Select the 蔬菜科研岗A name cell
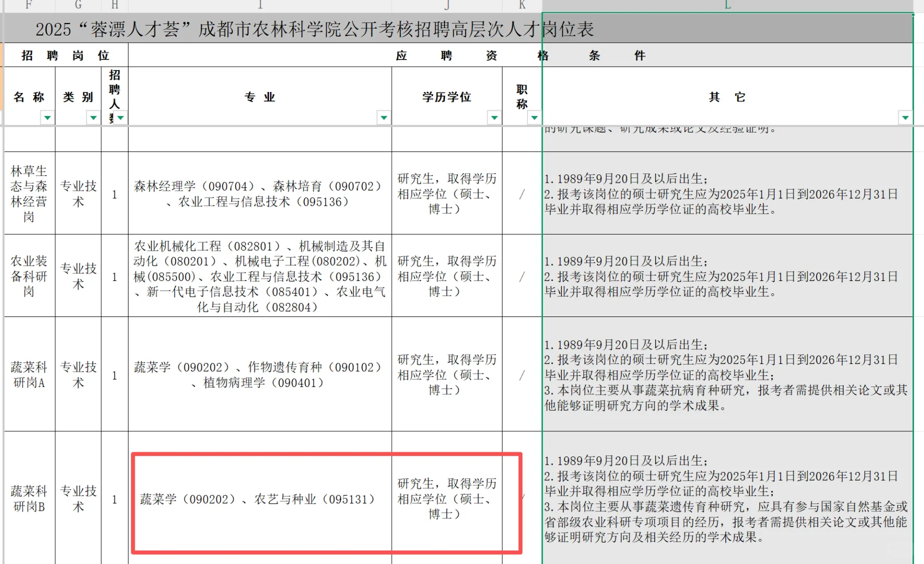This screenshot has width=924, height=564. [29, 374]
